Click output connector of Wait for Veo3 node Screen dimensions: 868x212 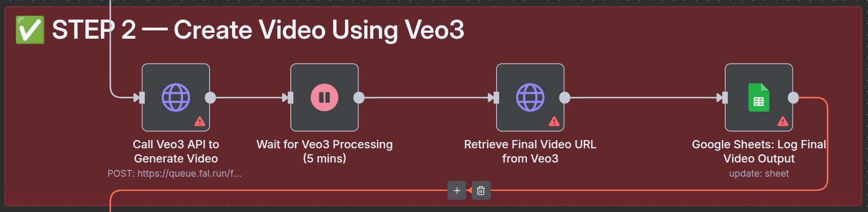tap(359, 98)
